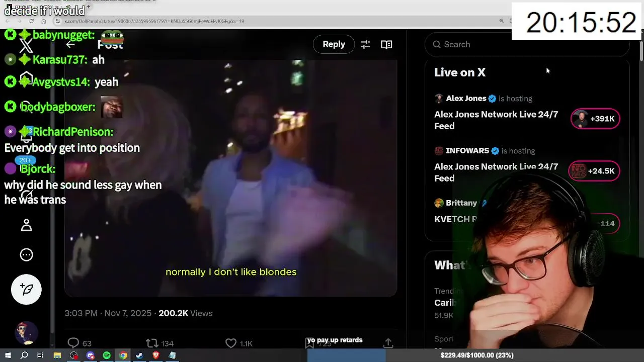Open the account avatar at sidebar bottom
This screenshot has height=362, width=644.
click(26, 332)
